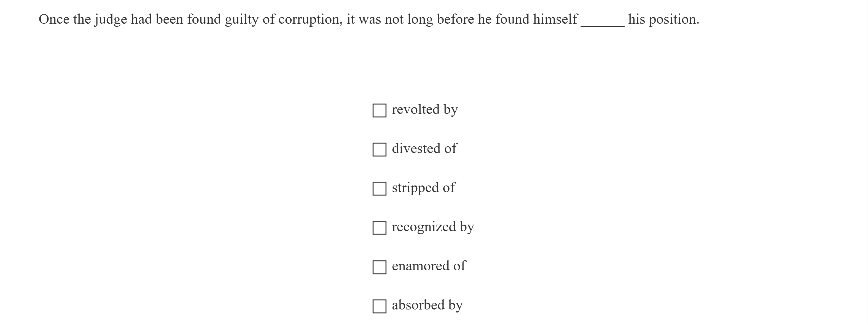Screen dimensions: 868x323
Task: Click the words 'his position.' after the blank
Action: click(663, 20)
